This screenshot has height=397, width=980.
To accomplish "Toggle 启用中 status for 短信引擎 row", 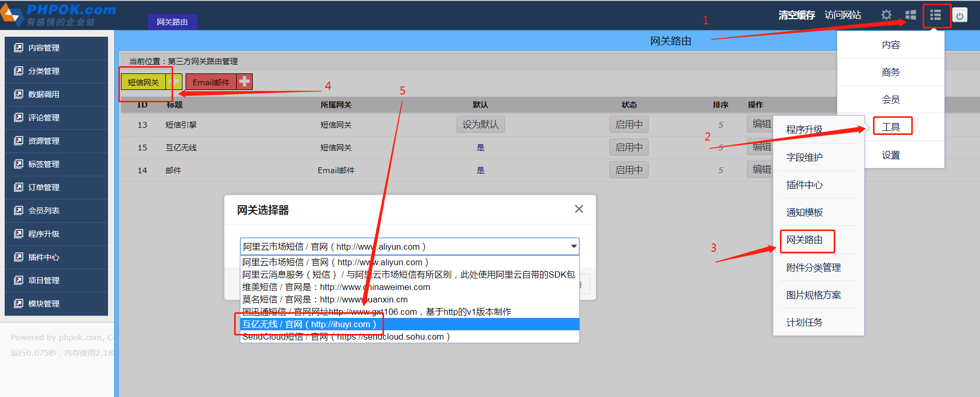I will (629, 125).
